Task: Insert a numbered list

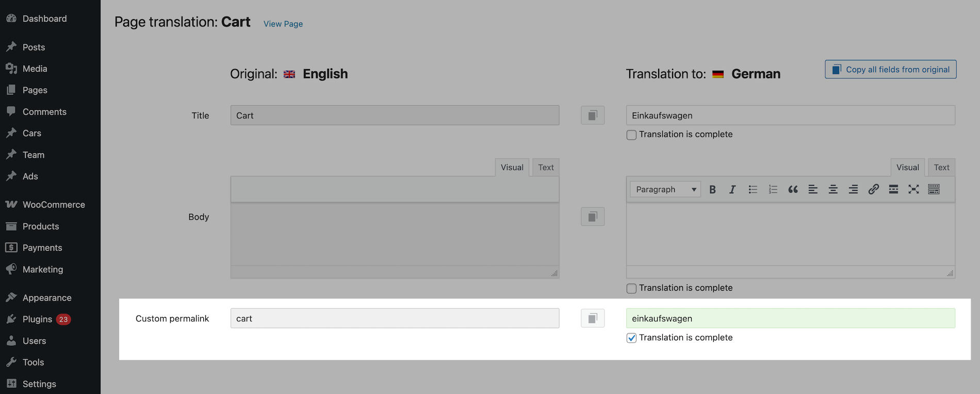Action: (773, 190)
